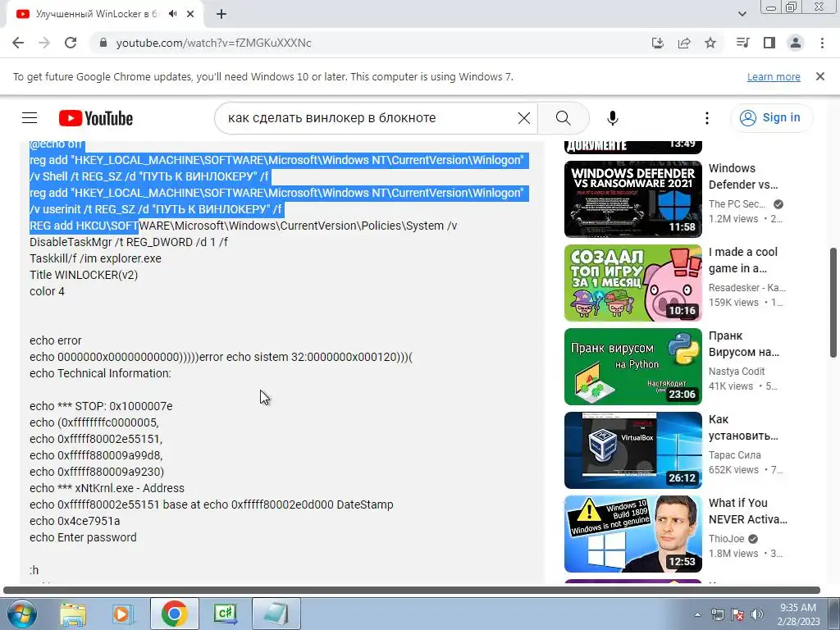840x630 pixels.
Task: Open YouTube settings three-dot menu
Action: coord(707,118)
